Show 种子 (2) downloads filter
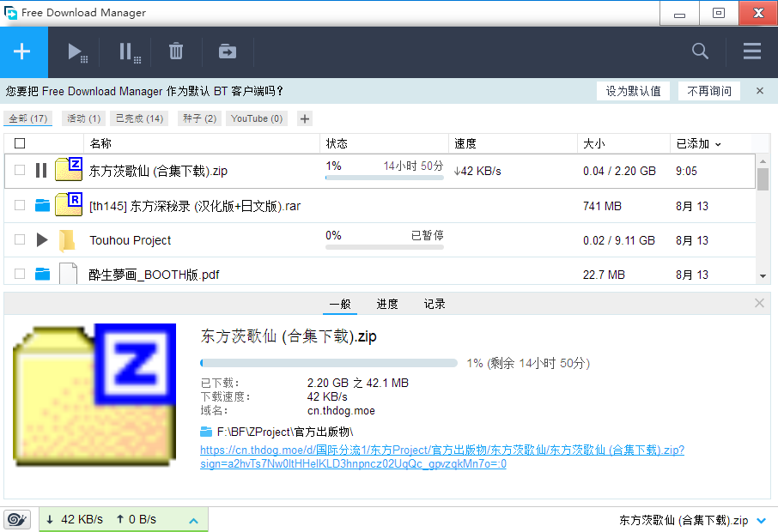 (x=199, y=118)
